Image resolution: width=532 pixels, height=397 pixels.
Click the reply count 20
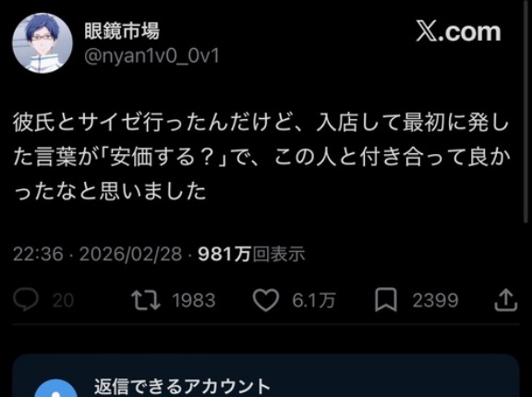point(63,300)
